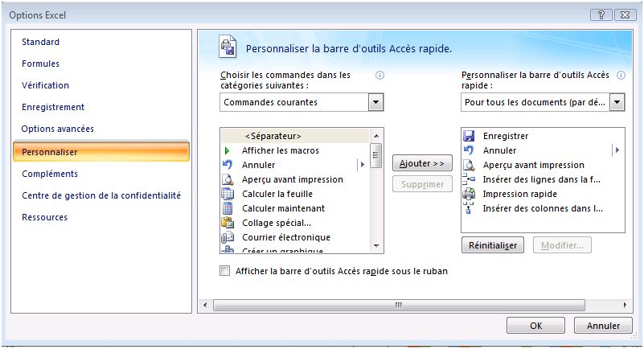
Task: Open the Ressources category
Action: tap(44, 217)
